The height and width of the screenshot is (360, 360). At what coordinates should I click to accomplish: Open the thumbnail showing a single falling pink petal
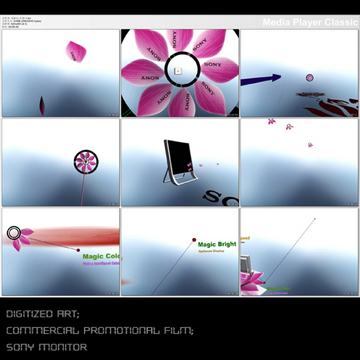click(x=61, y=73)
